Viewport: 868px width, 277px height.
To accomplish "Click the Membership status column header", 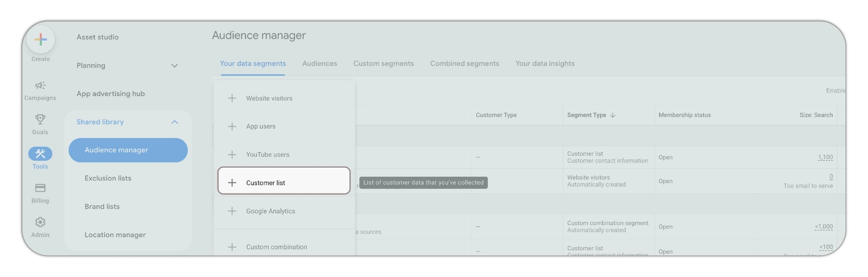I will [x=684, y=115].
